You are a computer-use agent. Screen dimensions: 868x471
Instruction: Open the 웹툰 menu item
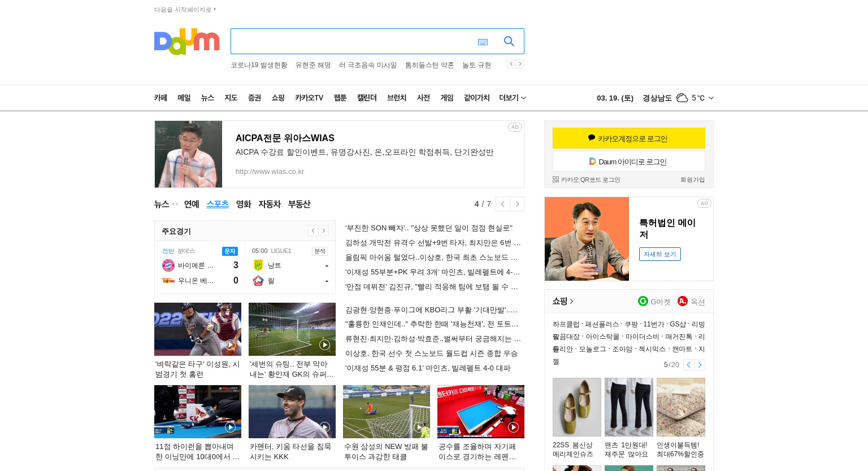coord(340,98)
